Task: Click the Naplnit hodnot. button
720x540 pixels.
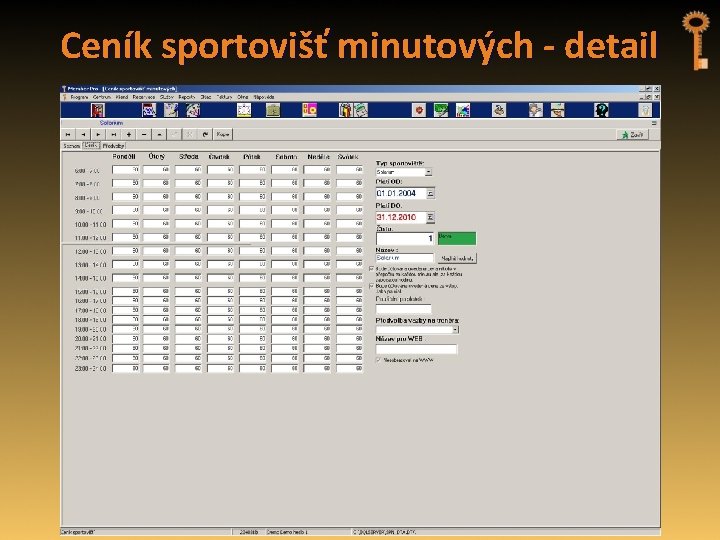Action: 457,259
